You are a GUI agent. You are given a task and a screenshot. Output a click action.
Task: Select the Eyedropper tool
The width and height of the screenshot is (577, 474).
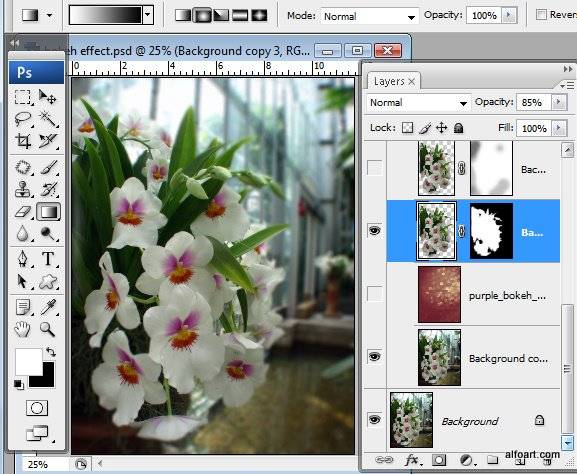[x=48, y=307]
